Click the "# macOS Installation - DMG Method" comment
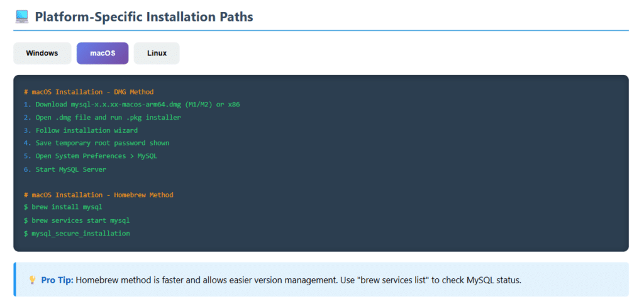 click(89, 92)
